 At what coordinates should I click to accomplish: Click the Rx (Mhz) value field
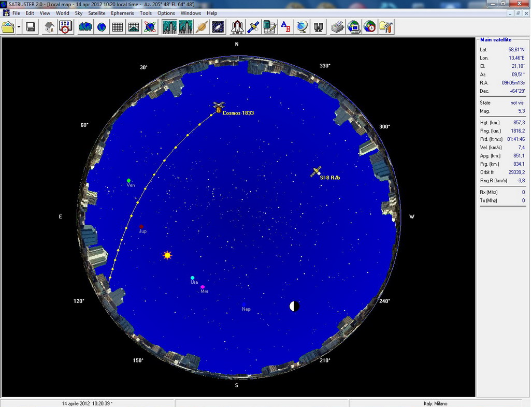point(523,192)
